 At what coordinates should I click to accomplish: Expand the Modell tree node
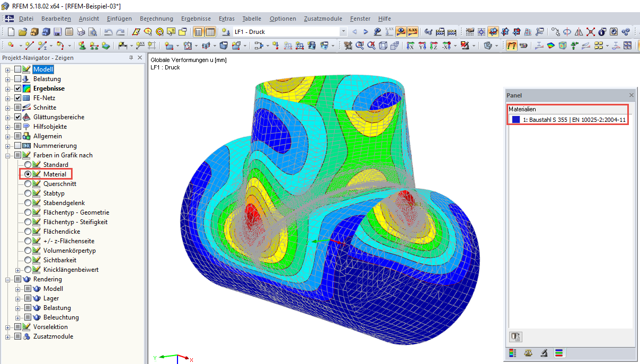[x=8, y=69]
